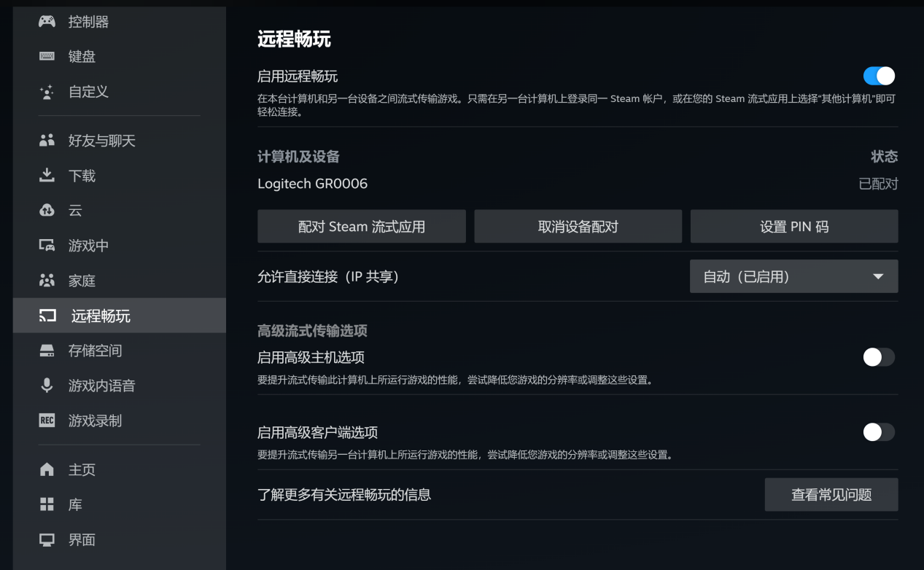Click the 远程畅玩 label in sidebar
This screenshot has width=924, height=570.
click(101, 316)
